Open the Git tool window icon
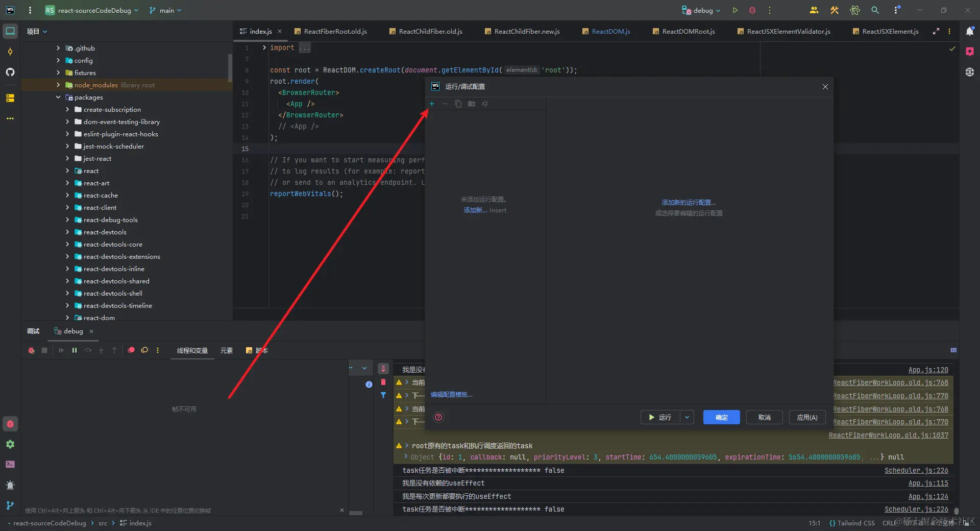 [10, 505]
